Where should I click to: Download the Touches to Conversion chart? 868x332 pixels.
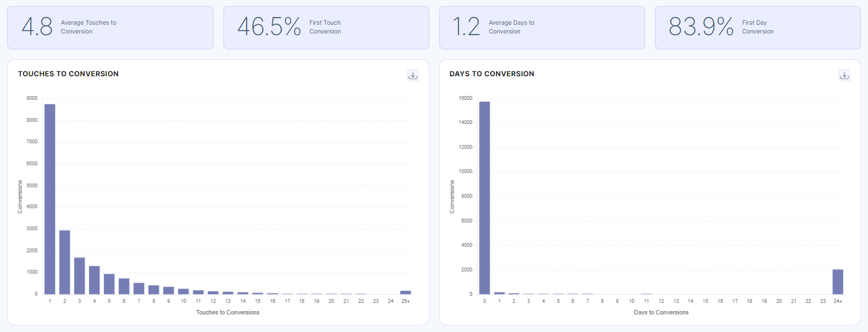coord(413,75)
